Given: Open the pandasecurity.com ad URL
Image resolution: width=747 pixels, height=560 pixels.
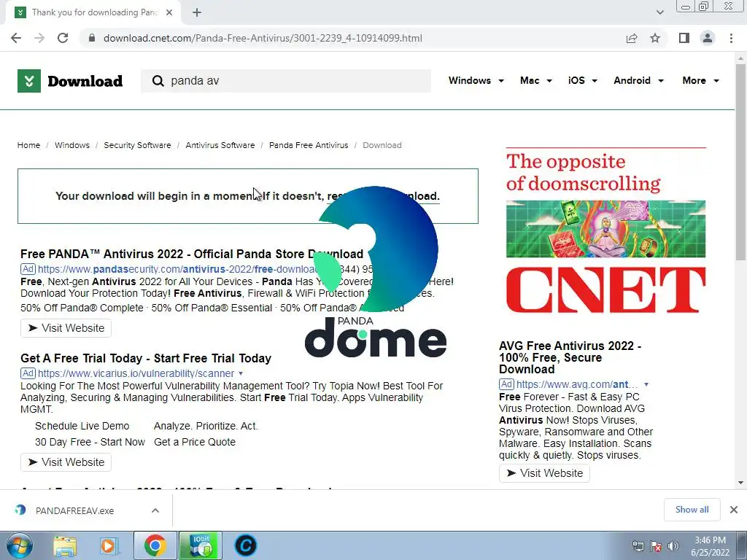Looking at the screenshot, I should point(177,269).
